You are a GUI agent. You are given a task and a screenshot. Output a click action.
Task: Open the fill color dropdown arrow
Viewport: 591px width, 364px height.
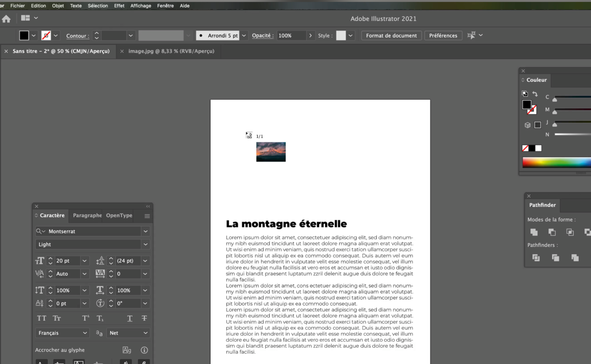click(x=33, y=35)
